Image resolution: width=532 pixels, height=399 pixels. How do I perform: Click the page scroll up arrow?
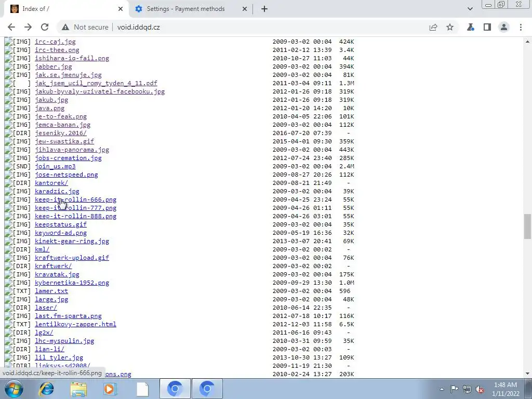527,42
